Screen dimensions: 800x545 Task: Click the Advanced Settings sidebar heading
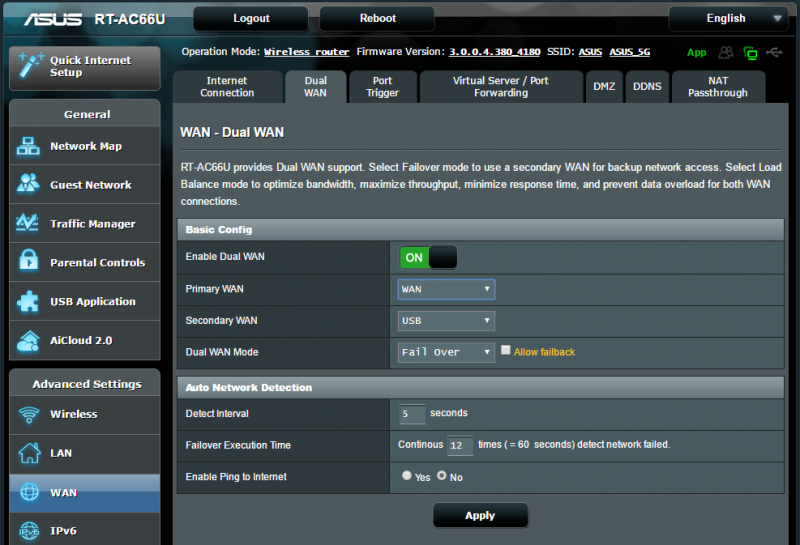coord(87,384)
